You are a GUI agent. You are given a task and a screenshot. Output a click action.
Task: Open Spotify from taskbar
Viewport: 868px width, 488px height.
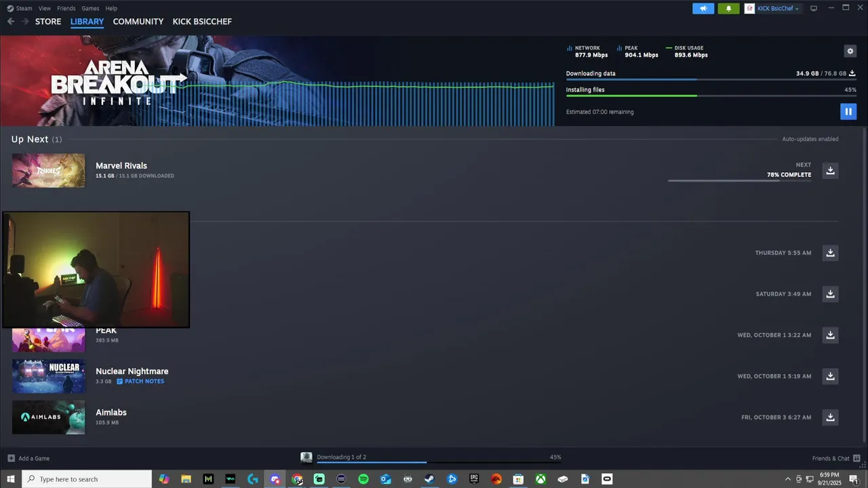pos(363,479)
